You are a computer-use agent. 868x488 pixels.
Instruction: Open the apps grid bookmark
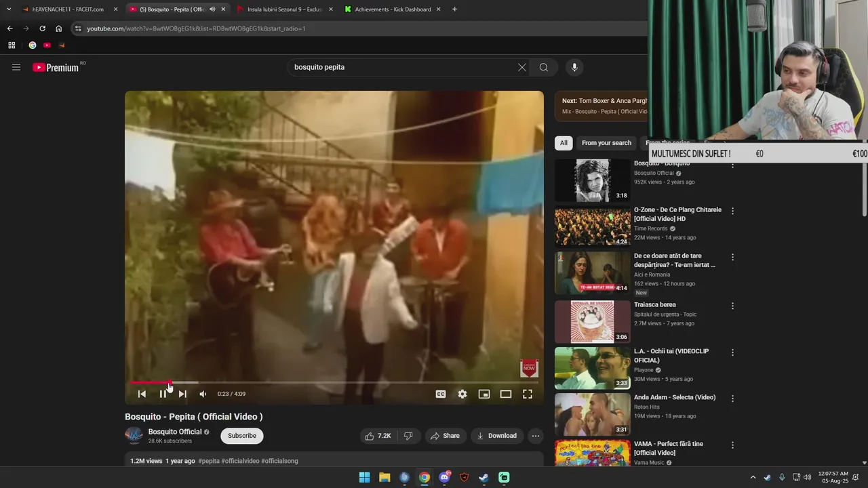pyautogui.click(x=12, y=45)
